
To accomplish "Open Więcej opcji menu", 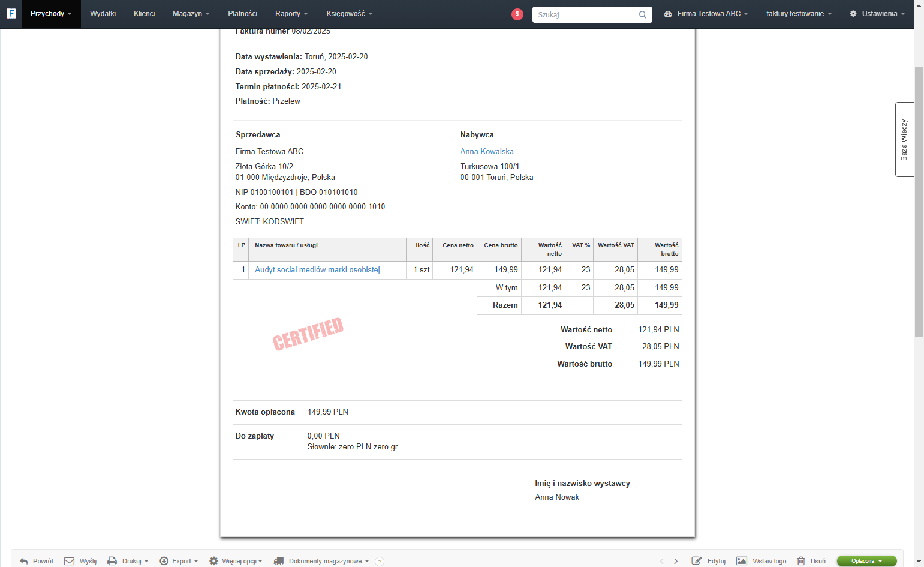I will click(x=236, y=561).
